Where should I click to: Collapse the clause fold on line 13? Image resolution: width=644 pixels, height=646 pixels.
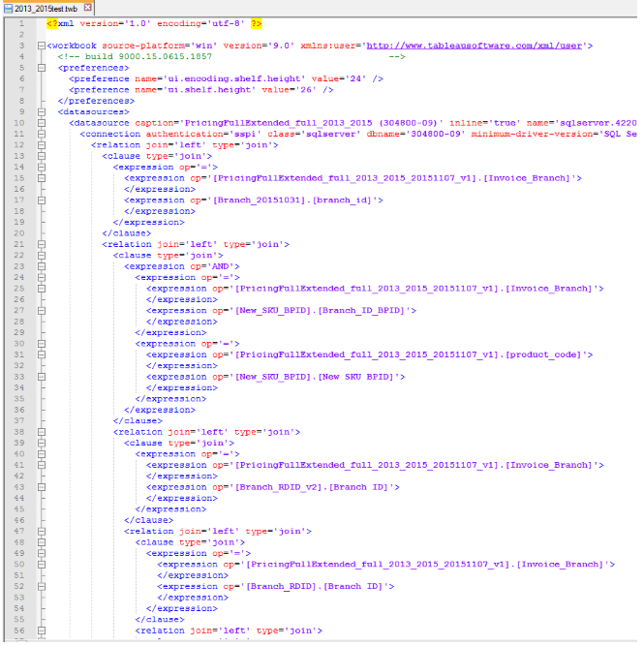(42, 156)
